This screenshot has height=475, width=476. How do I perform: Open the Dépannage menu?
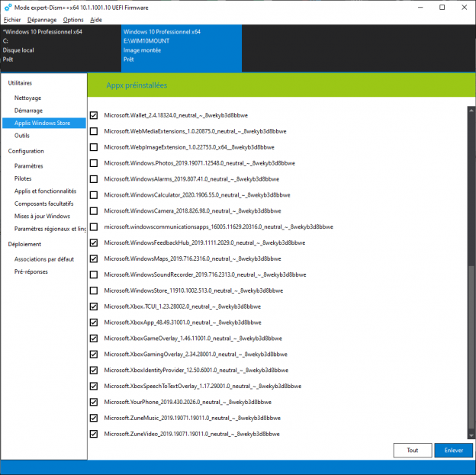(x=42, y=19)
